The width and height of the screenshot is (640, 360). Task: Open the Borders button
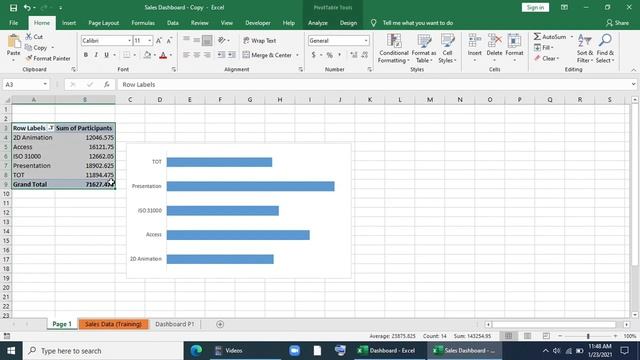[x=127, y=55]
